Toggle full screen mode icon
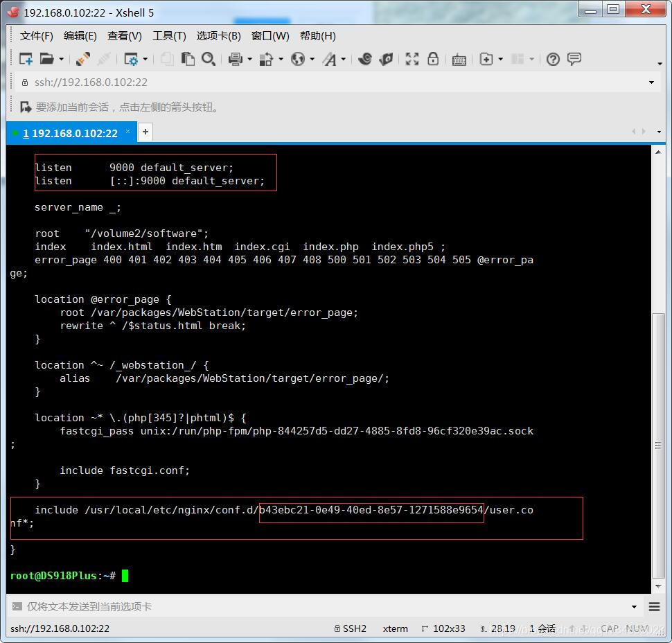Viewport: 672px width, 643px height. [x=412, y=60]
